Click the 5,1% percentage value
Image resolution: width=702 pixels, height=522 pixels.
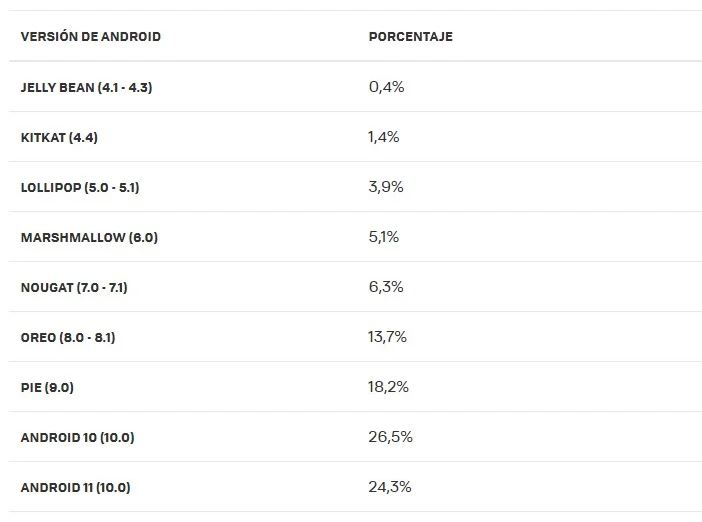(x=384, y=237)
